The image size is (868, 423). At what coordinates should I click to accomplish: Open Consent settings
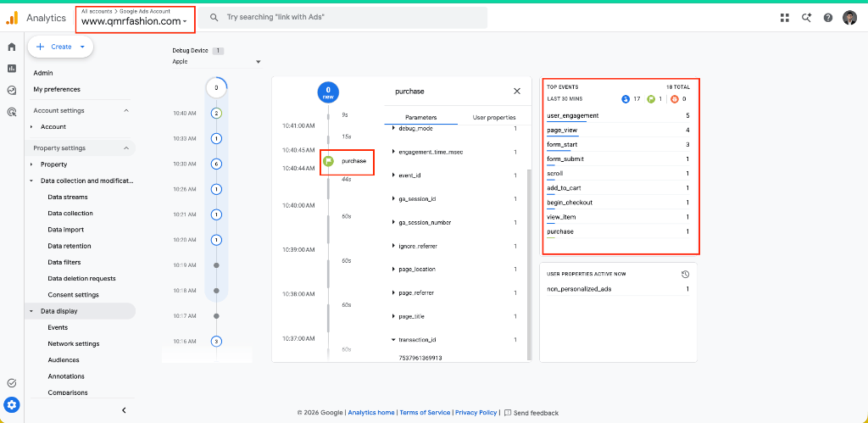[73, 295]
